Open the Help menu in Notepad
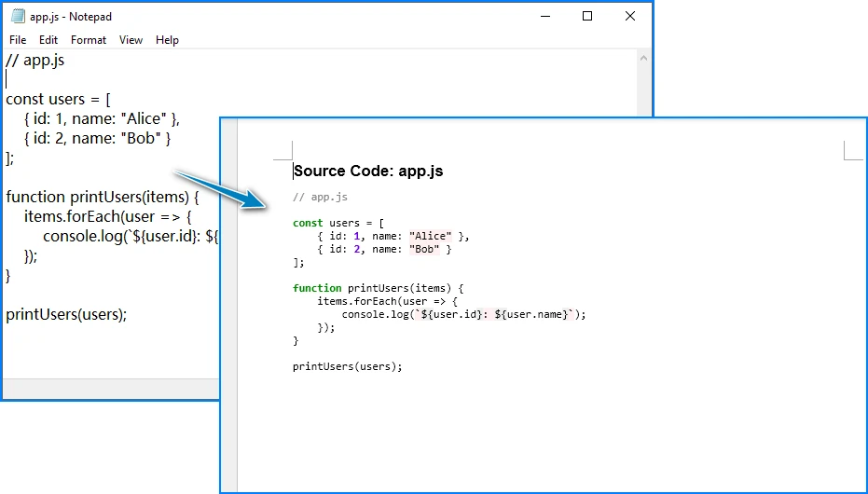Viewport: 868px width, 494px height. pyautogui.click(x=167, y=40)
